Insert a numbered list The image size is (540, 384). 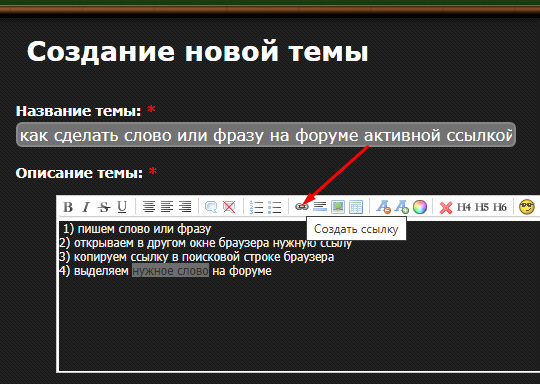[256, 207]
